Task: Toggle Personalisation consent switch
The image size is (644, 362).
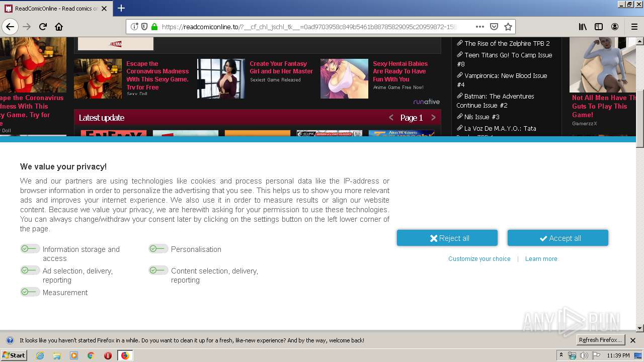Action: pyautogui.click(x=158, y=248)
